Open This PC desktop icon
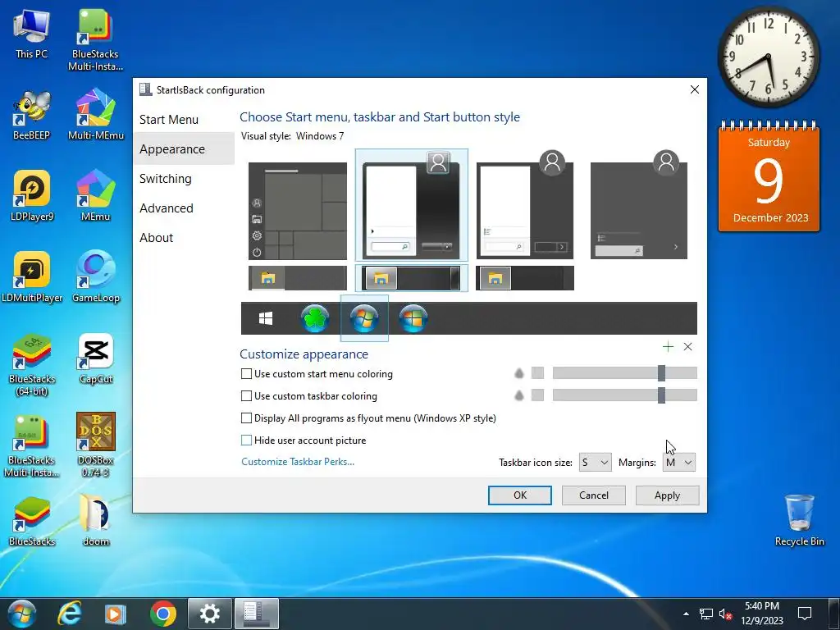 32,33
